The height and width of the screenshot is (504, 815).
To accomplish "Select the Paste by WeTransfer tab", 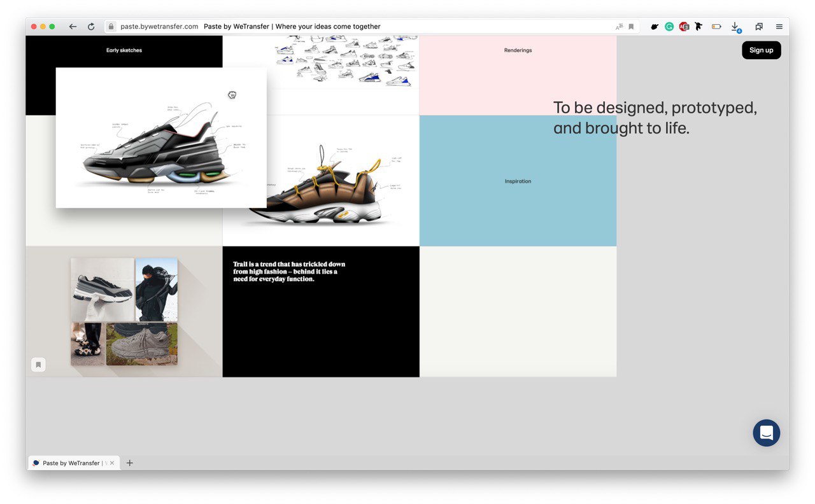I will point(73,463).
